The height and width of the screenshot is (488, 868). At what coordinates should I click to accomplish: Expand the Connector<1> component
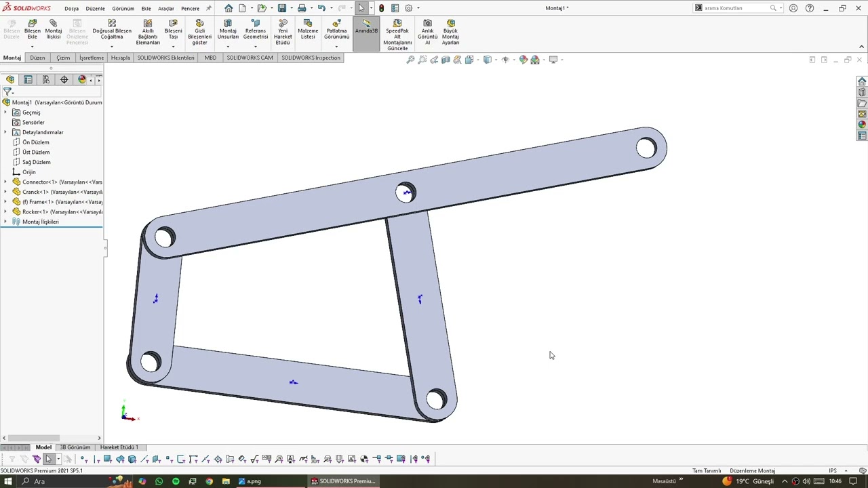(5, 182)
